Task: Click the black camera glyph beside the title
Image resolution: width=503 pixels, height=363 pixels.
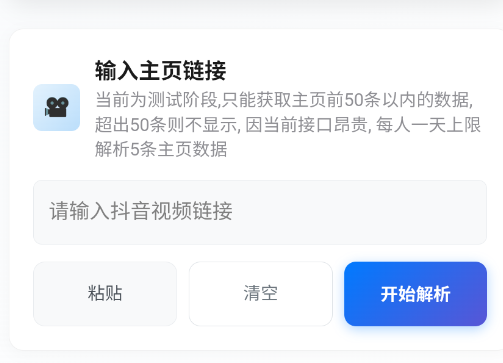Action: [x=57, y=107]
